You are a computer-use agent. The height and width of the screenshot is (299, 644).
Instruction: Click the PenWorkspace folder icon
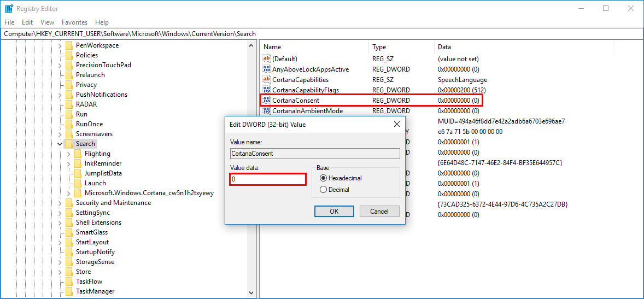69,45
